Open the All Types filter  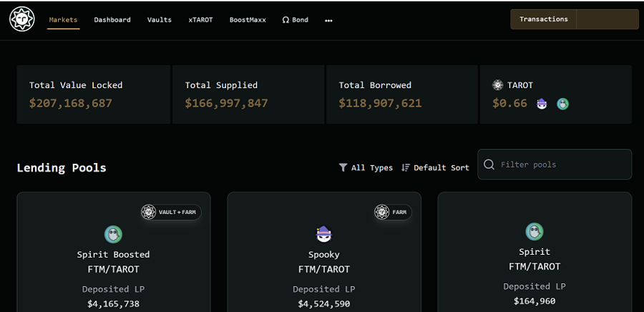pyautogui.click(x=366, y=167)
